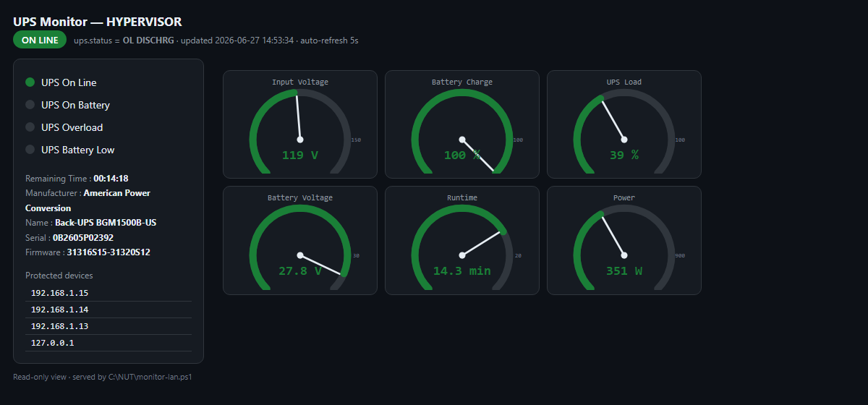Image resolution: width=868 pixels, height=405 pixels.
Task: Select the Runtime gauge card
Action: [x=462, y=240]
